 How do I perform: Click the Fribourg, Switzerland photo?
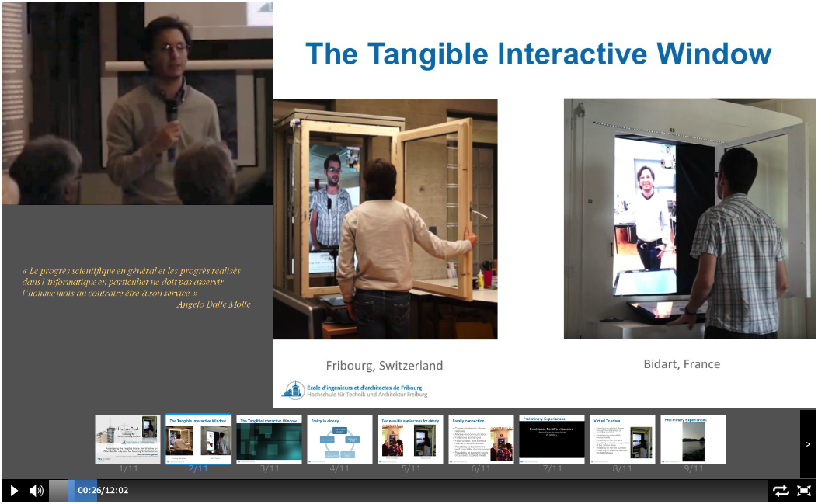tap(385, 219)
